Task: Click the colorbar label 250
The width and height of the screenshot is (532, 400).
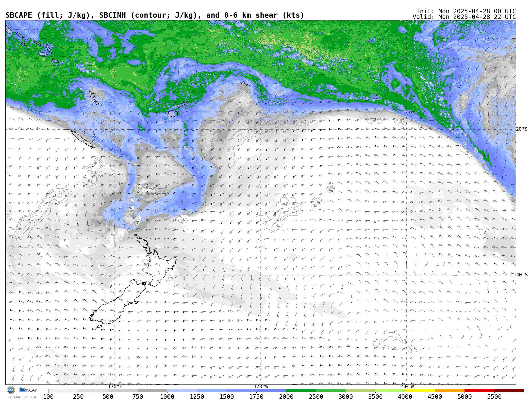Action: point(78,397)
